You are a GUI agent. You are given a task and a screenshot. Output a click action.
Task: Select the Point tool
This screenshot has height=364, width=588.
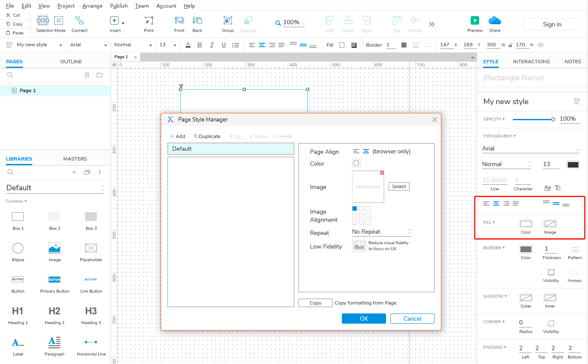pos(149,24)
